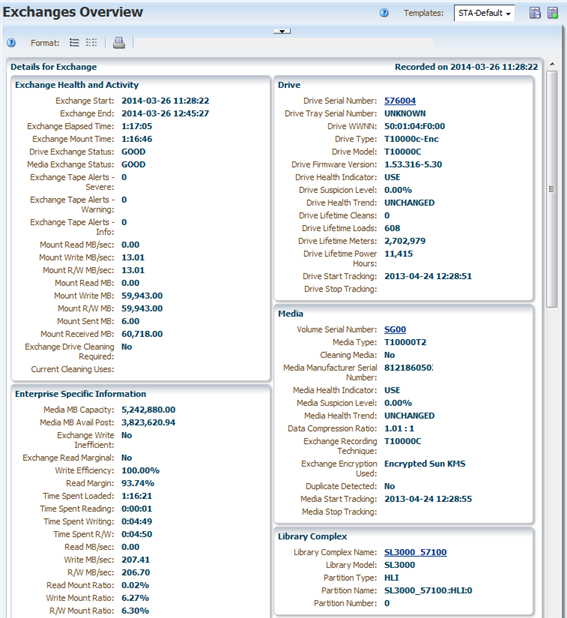Open the STA-Default templates dropdown
The image size is (567, 618).
(484, 13)
